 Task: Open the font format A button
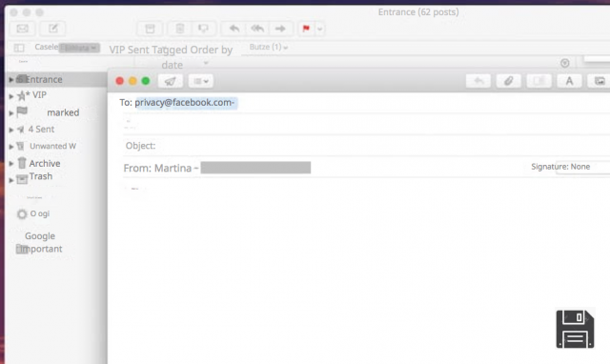(x=569, y=81)
